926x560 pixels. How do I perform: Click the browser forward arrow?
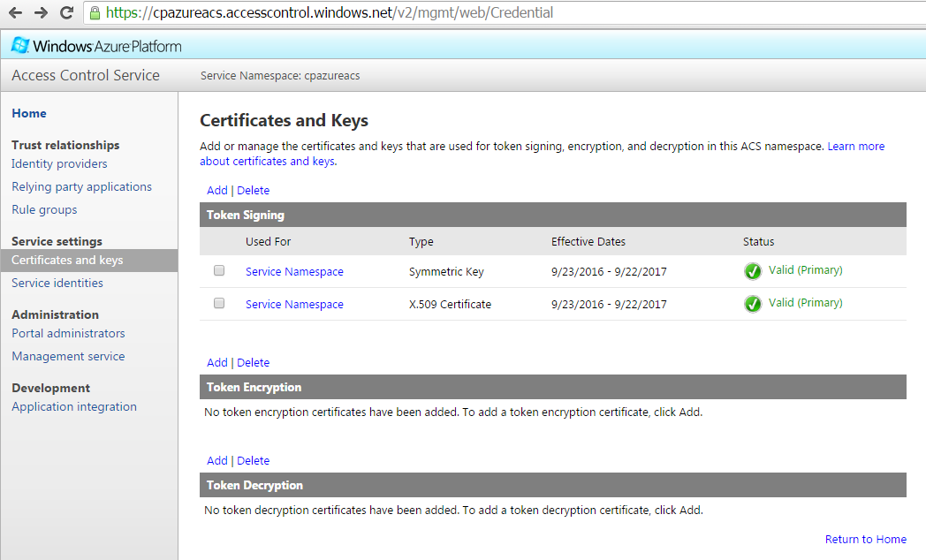(x=41, y=12)
